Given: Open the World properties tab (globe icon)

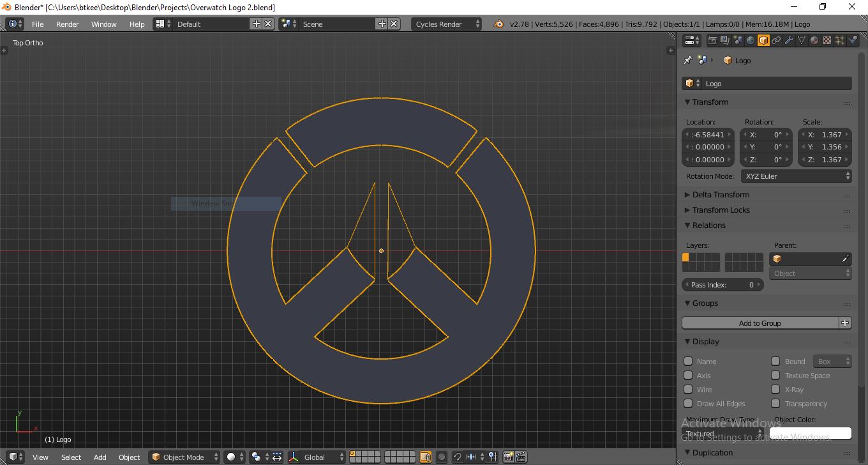Looking at the screenshot, I should click(x=751, y=40).
